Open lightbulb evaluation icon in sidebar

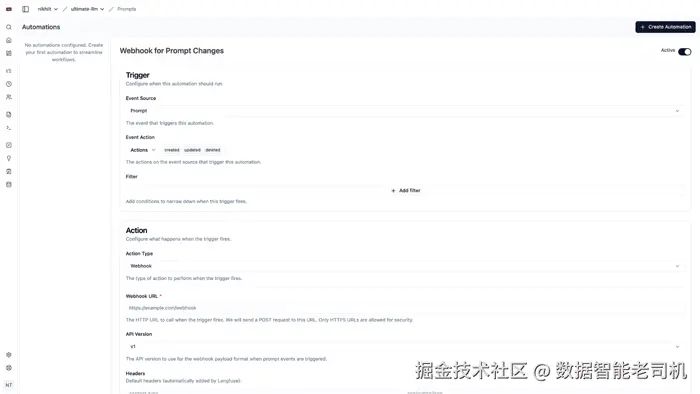(8, 158)
